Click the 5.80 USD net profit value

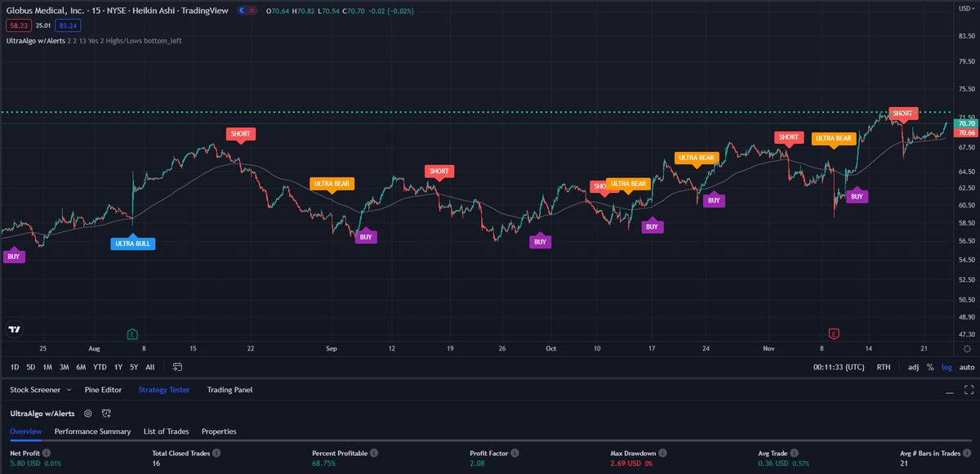coord(26,463)
